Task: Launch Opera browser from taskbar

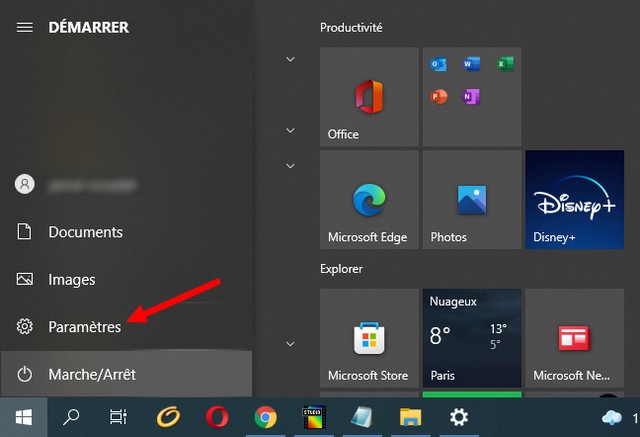Action: point(217,417)
